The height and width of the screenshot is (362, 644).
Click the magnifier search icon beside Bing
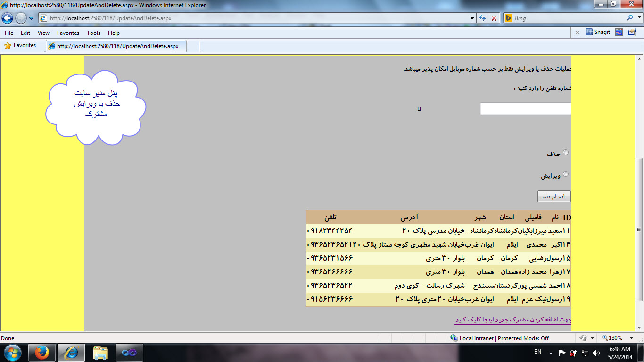point(630,18)
